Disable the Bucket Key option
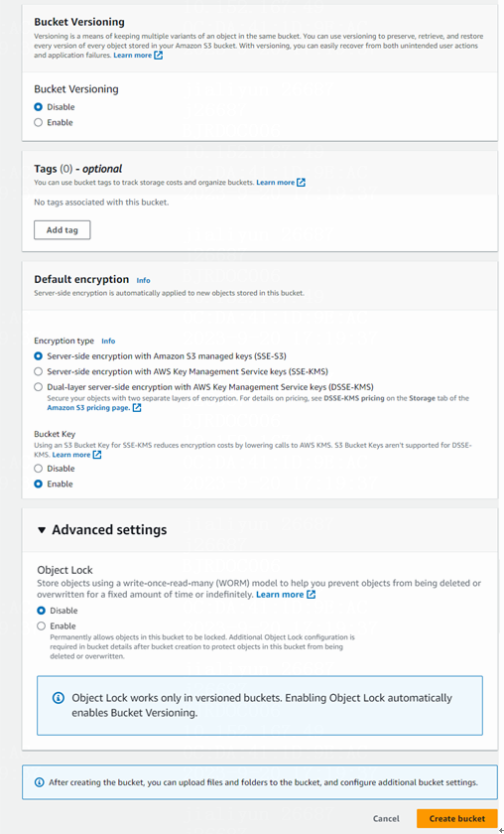The width and height of the screenshot is (504, 834). point(39,469)
